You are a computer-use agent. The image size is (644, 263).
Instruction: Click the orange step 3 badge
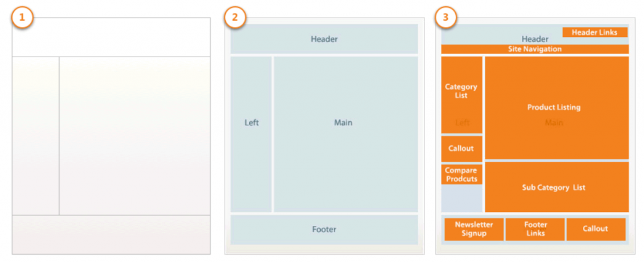click(x=446, y=18)
